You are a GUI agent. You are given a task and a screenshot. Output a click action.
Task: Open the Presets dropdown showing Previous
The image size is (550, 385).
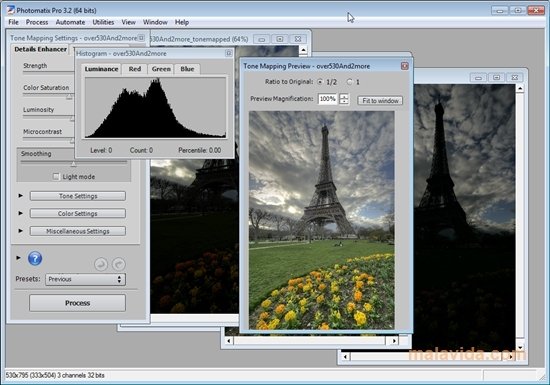click(85, 279)
